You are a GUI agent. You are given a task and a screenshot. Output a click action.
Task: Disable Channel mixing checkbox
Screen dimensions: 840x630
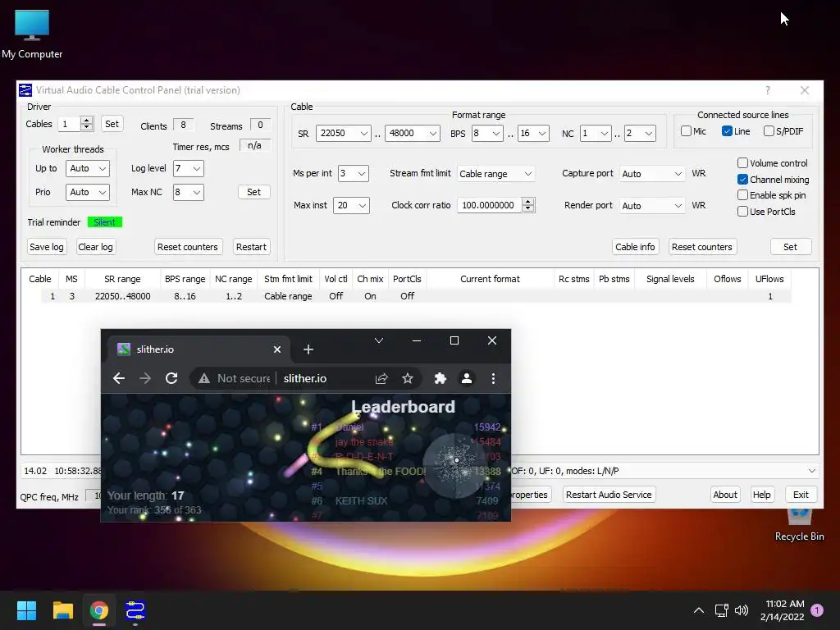click(x=742, y=179)
